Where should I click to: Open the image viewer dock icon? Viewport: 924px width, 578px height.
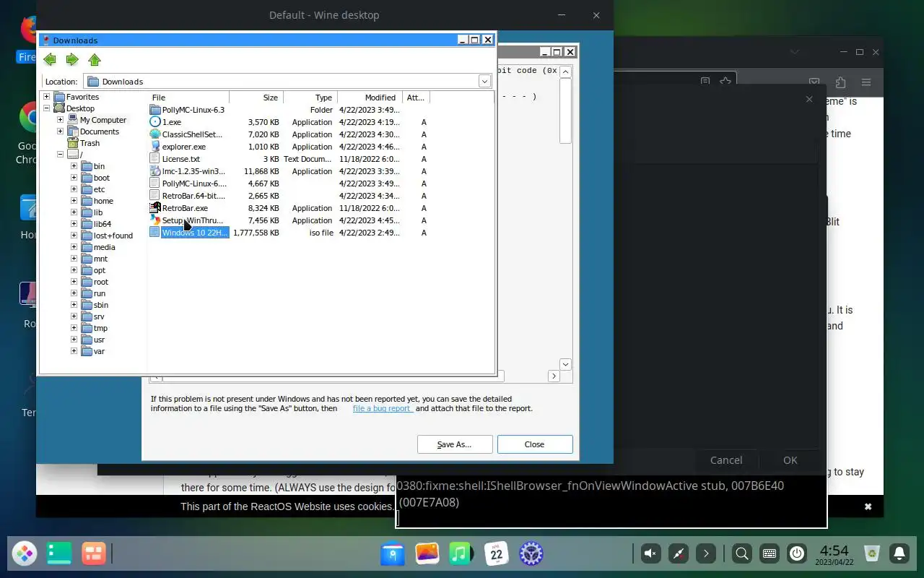(x=427, y=554)
